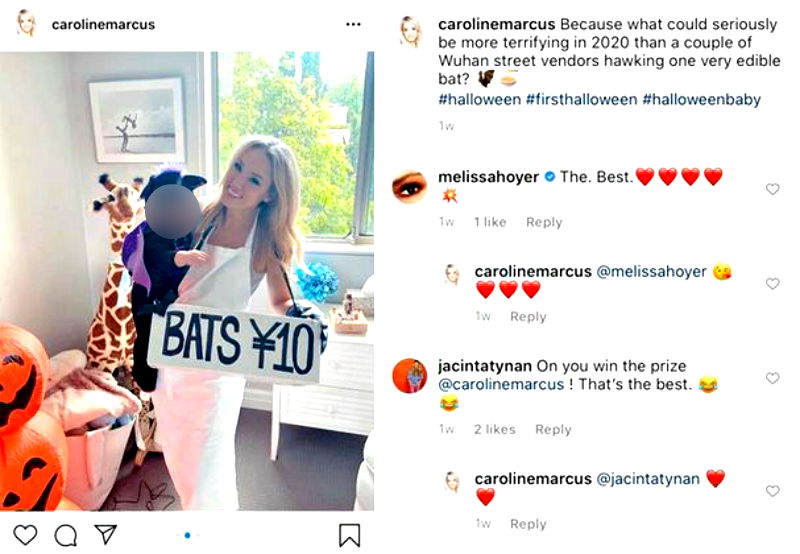Screen dimensions: 800x554
Task: Reply to melissahoyer's comment
Action: [544, 222]
